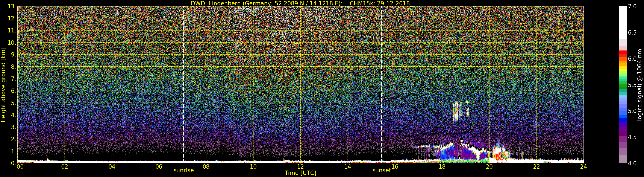The height and width of the screenshot is (177, 644).
Task: Click the x-axis tick label '18'
Action: click(442, 166)
